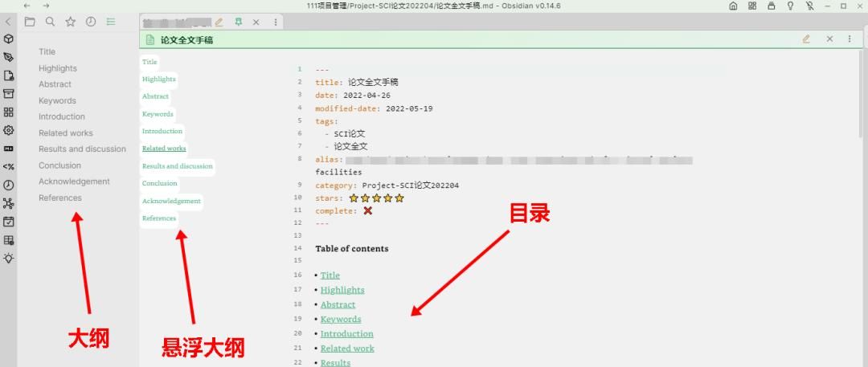The image size is (868, 367).
Task: Click the new note file ribbon icon
Action: [8, 75]
